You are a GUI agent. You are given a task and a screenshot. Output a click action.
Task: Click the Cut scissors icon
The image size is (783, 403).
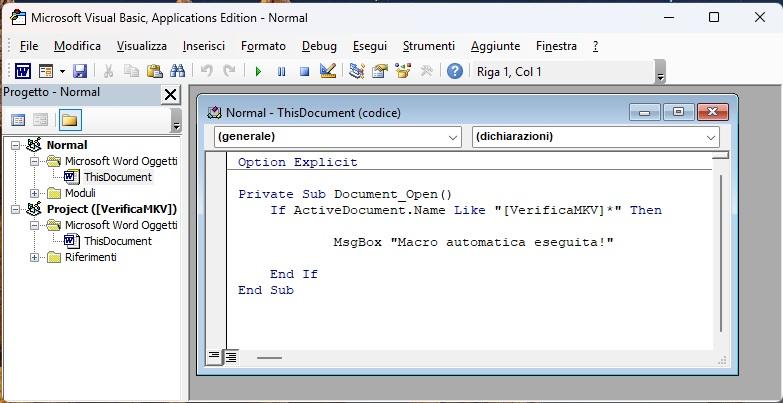108,71
